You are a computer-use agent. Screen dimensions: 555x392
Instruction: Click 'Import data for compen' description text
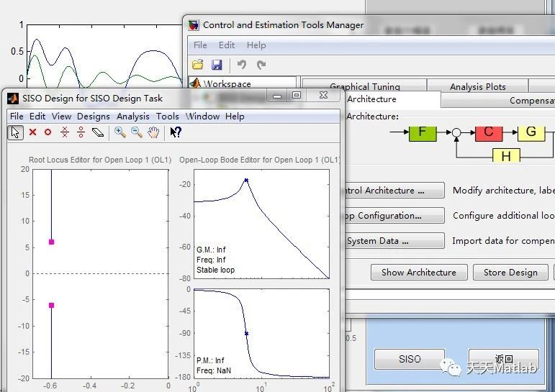[x=504, y=241]
